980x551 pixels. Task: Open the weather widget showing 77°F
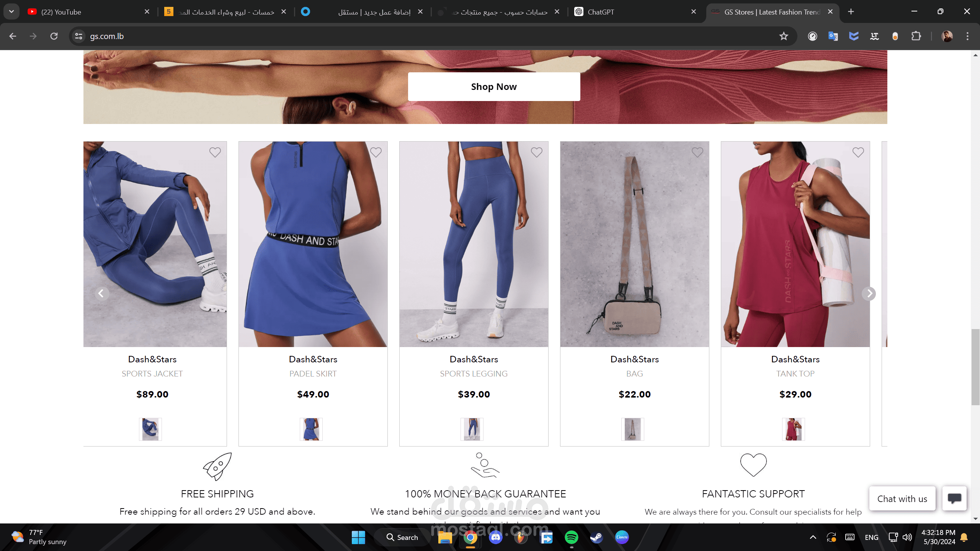[39, 537]
